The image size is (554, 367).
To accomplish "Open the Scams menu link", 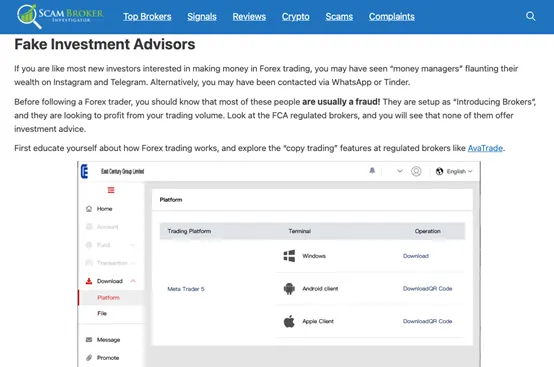I will pos(339,17).
